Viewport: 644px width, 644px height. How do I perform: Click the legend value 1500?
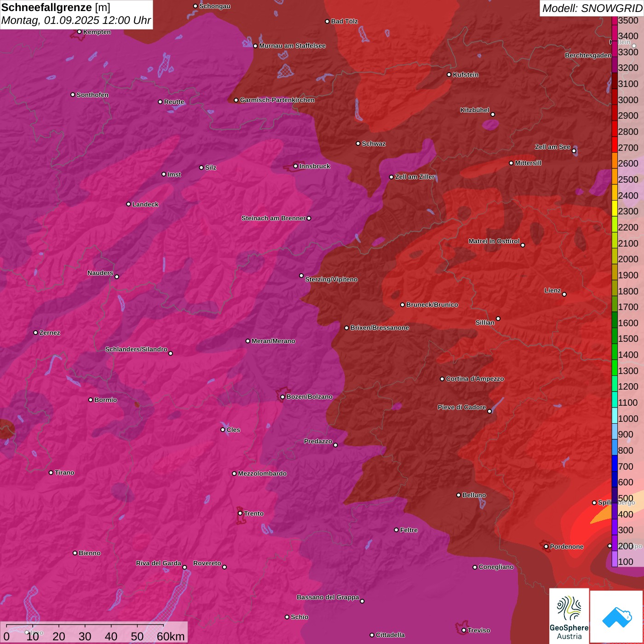pyautogui.click(x=628, y=339)
